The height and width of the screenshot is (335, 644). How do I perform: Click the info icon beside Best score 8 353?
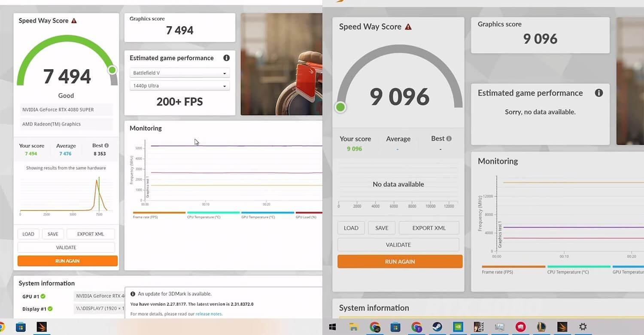click(x=106, y=146)
